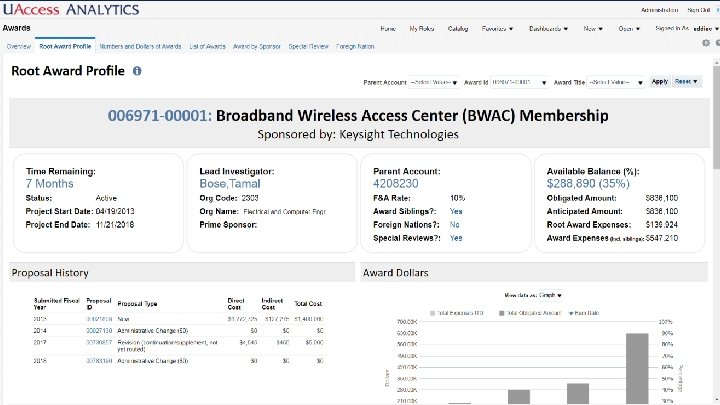Viewport: 720px width, 405px height.
Task: Click the page vertical scrollbar thumb
Action: coord(716,117)
